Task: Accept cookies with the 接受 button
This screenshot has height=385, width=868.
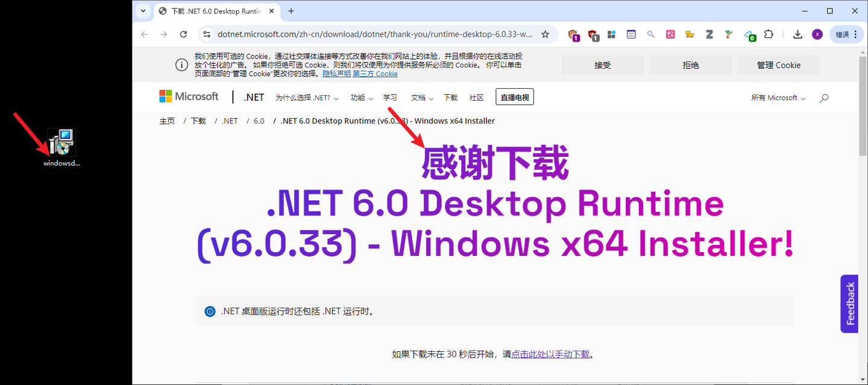Action: tap(602, 65)
